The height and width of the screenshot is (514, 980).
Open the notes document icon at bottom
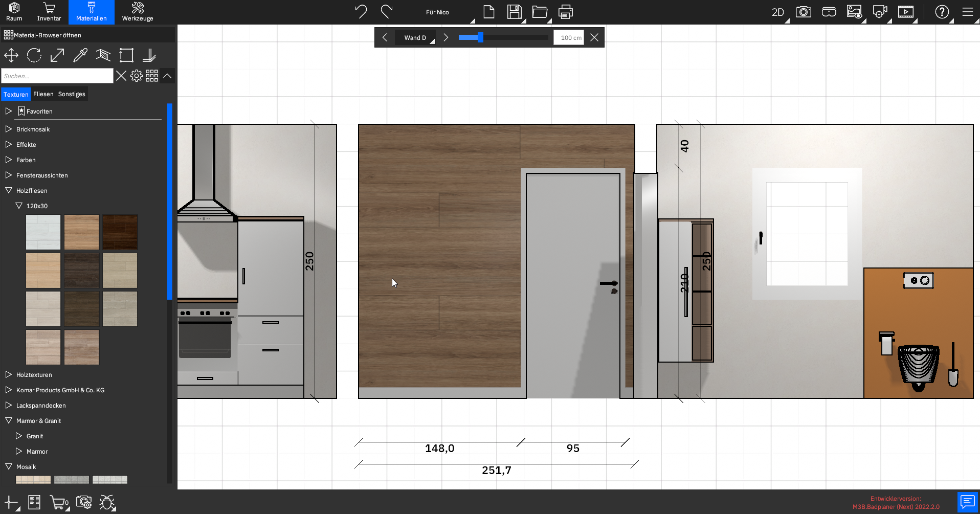click(34, 502)
